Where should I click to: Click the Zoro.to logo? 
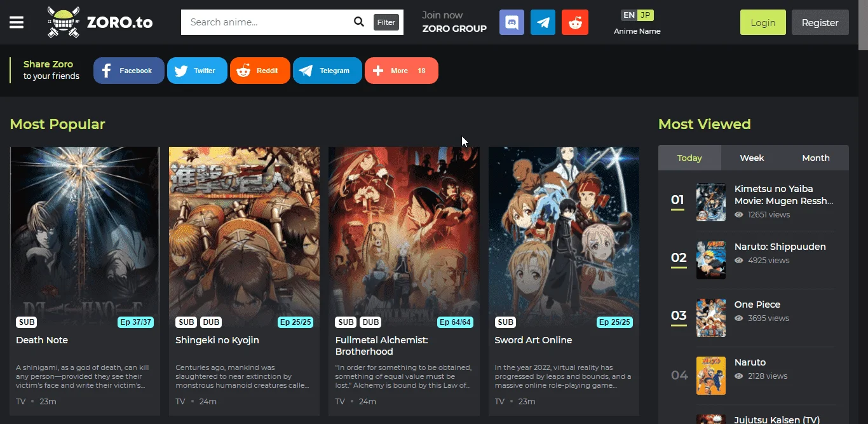tap(100, 22)
